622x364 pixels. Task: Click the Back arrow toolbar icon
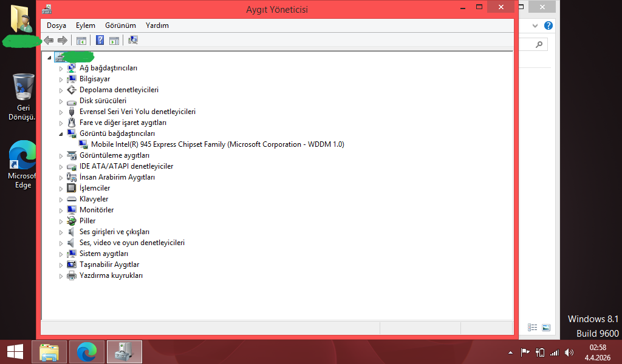(49, 40)
